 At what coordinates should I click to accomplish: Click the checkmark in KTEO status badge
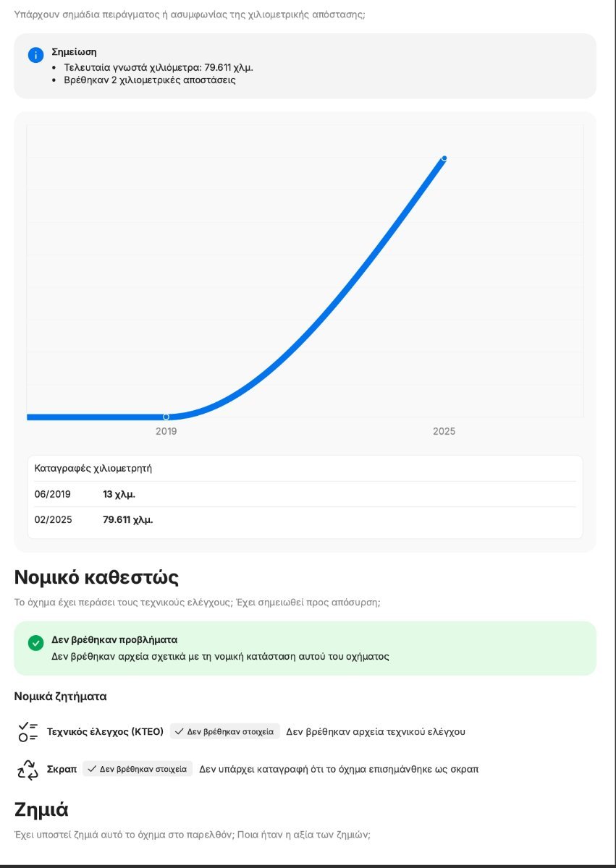tap(180, 731)
